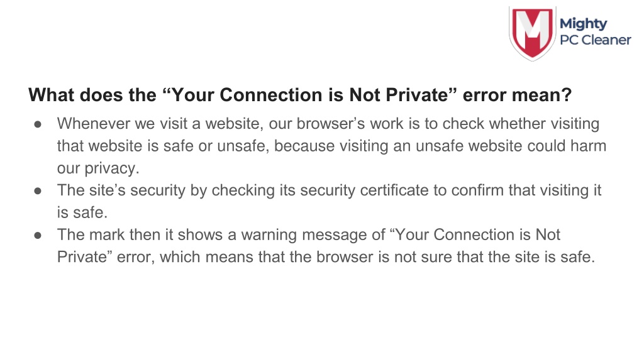Click the first bullet point marker

(38, 124)
